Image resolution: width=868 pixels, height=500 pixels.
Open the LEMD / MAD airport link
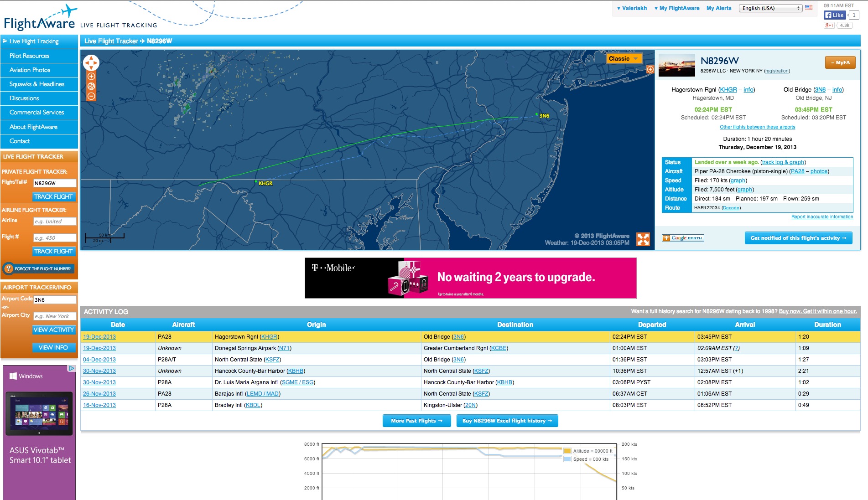[263, 394]
